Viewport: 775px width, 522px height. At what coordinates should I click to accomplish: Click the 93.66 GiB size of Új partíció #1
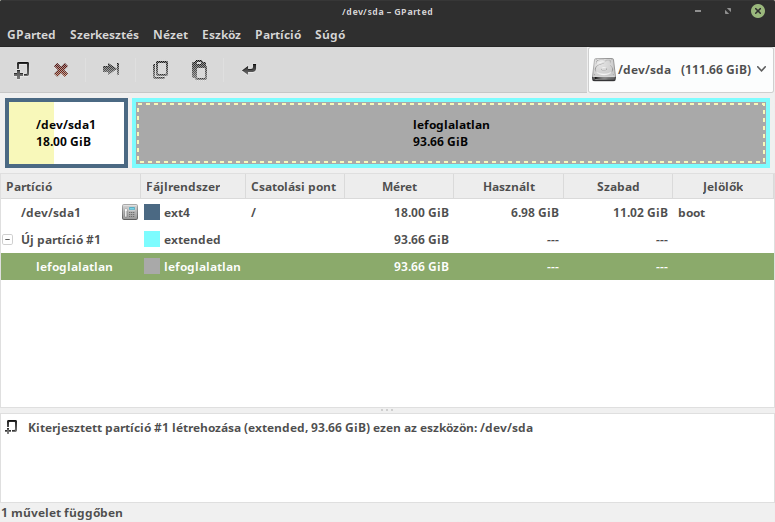click(421, 240)
